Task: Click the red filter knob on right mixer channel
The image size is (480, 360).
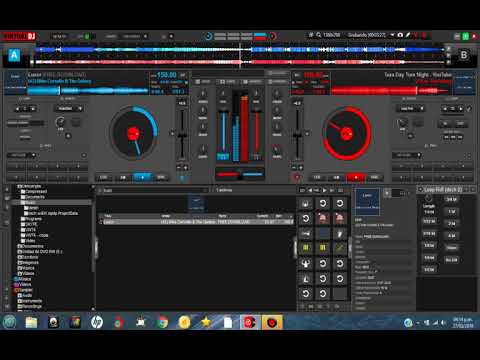Action: pyautogui.click(x=277, y=149)
